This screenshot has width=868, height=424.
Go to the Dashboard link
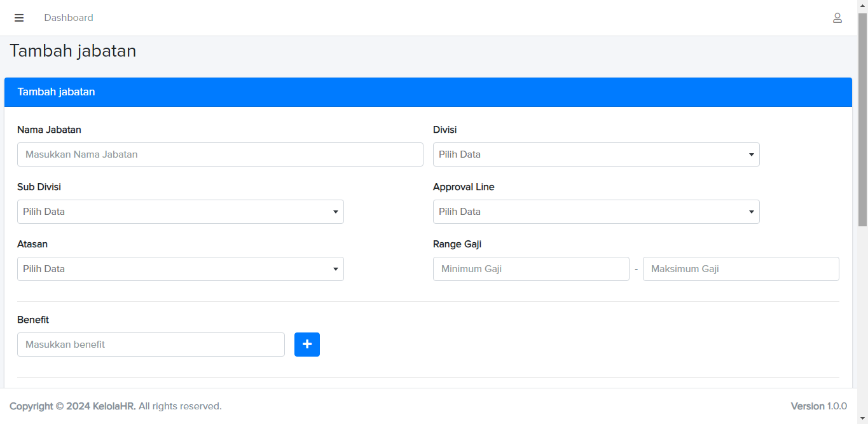(x=69, y=18)
